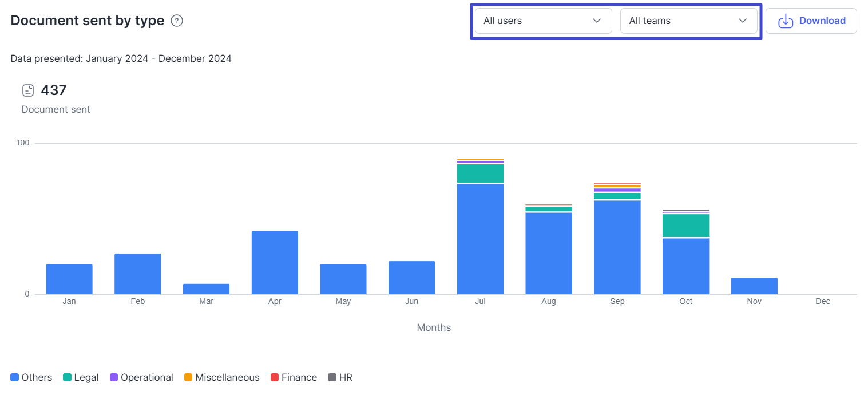Viewport: 868px width, 395px height.
Task: Open the All users dropdown
Action: (x=542, y=21)
